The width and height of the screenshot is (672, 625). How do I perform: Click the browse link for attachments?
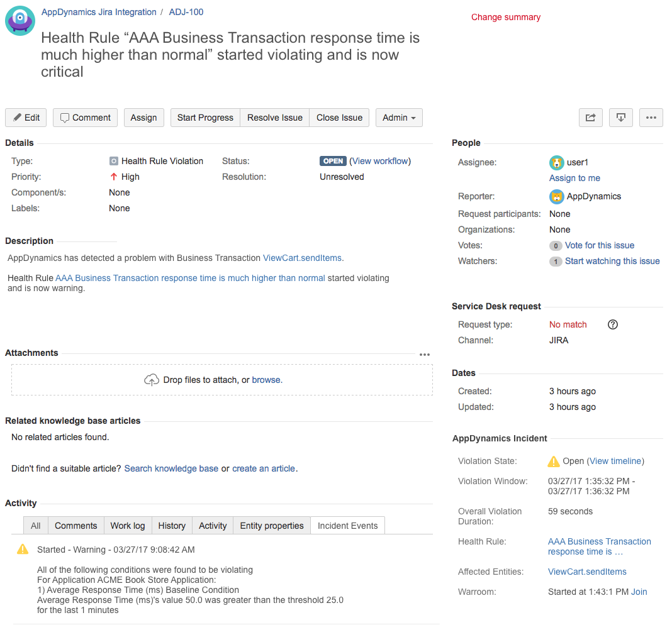(266, 380)
